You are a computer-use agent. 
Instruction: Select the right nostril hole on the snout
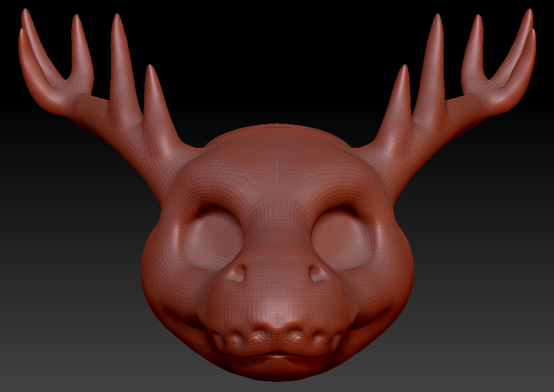pyautogui.click(x=318, y=273)
